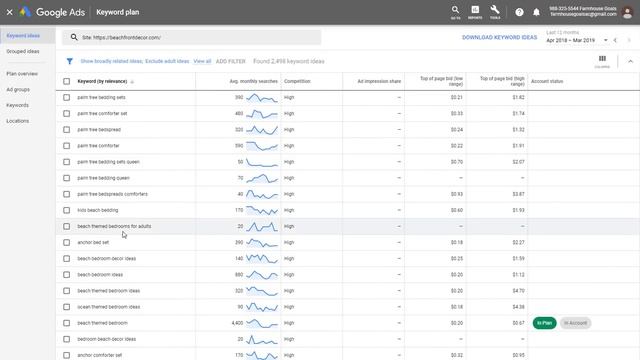Click the In Plan badge for beach themed bedroom
Viewport: 640px width, 360px height.
[544, 323]
